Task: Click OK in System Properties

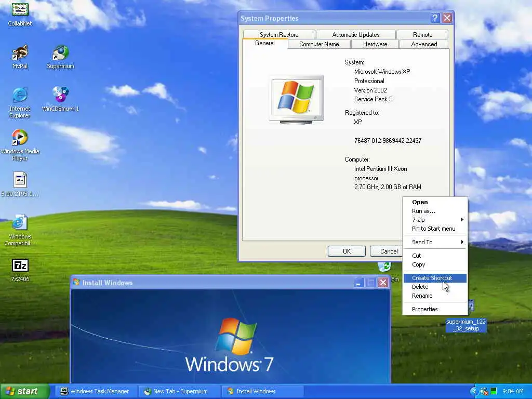Action: [347, 251]
